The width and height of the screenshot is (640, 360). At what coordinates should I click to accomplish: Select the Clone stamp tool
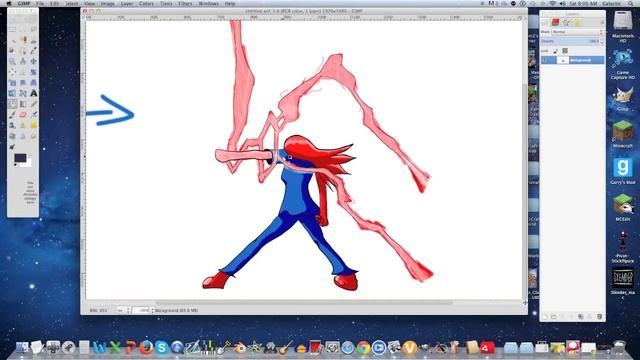tap(23, 125)
